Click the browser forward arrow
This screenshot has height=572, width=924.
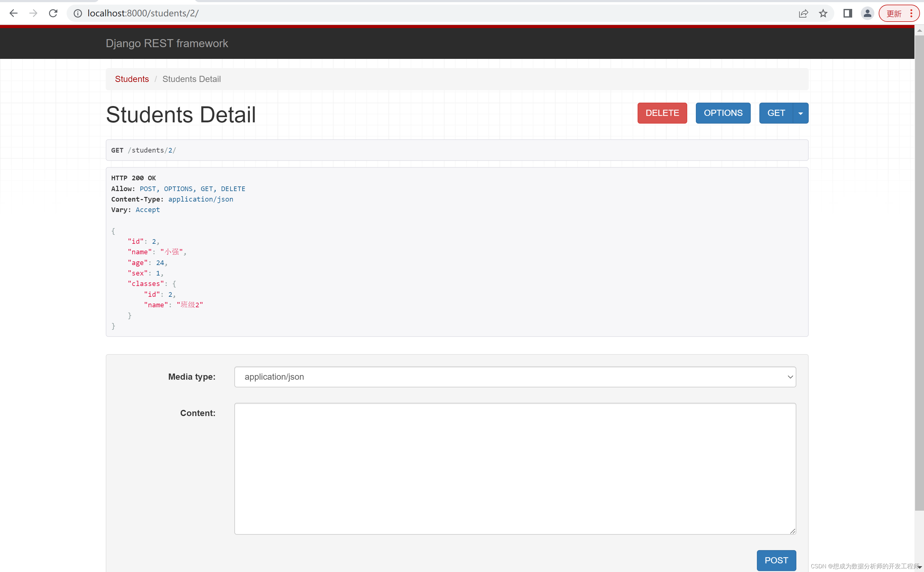pyautogui.click(x=33, y=14)
